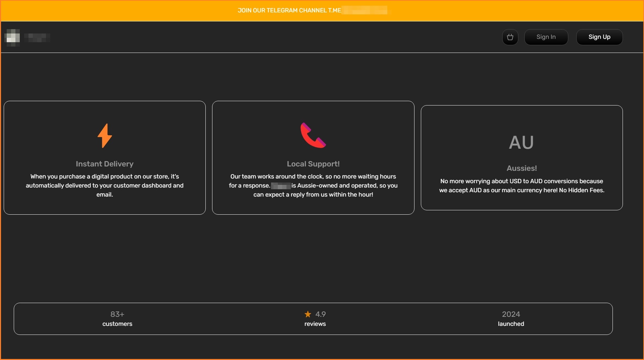This screenshot has height=360, width=644.
Task: Click the blurred store name in header
Action: pos(38,38)
